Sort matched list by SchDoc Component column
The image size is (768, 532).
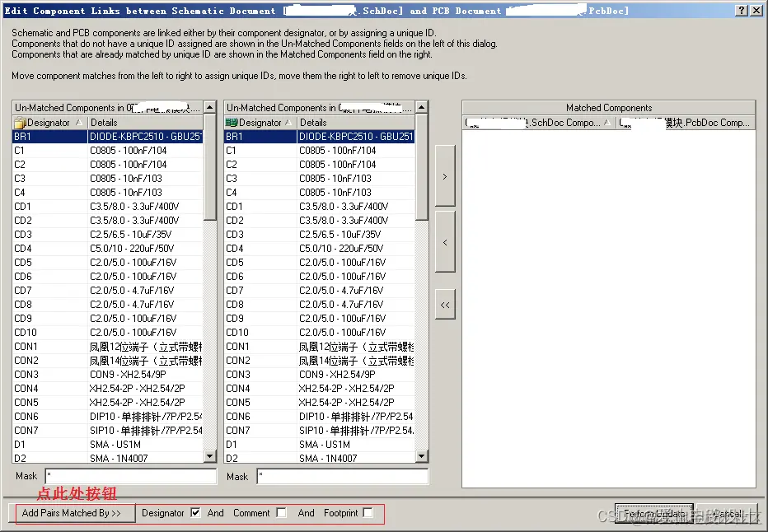click(539, 123)
